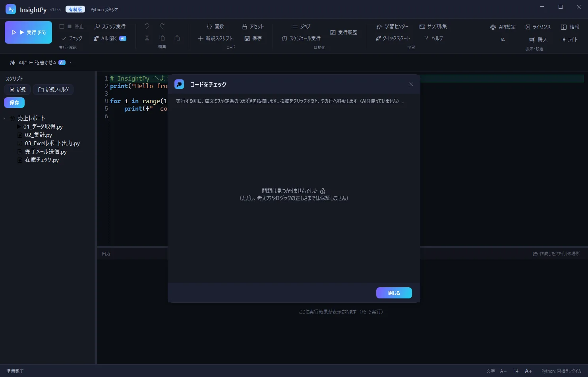The height and width of the screenshot is (377, 588).
Task: Start ステップ実行 step execution
Action: pos(110,27)
